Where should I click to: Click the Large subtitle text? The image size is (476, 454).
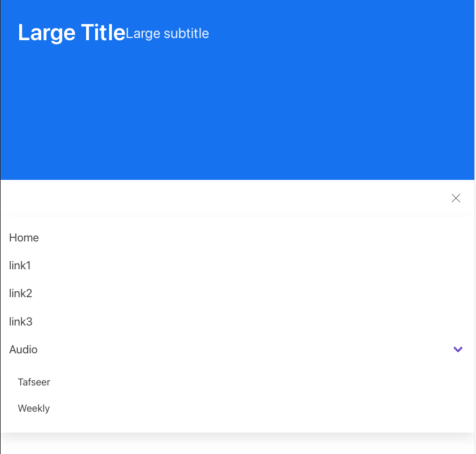coord(167,34)
